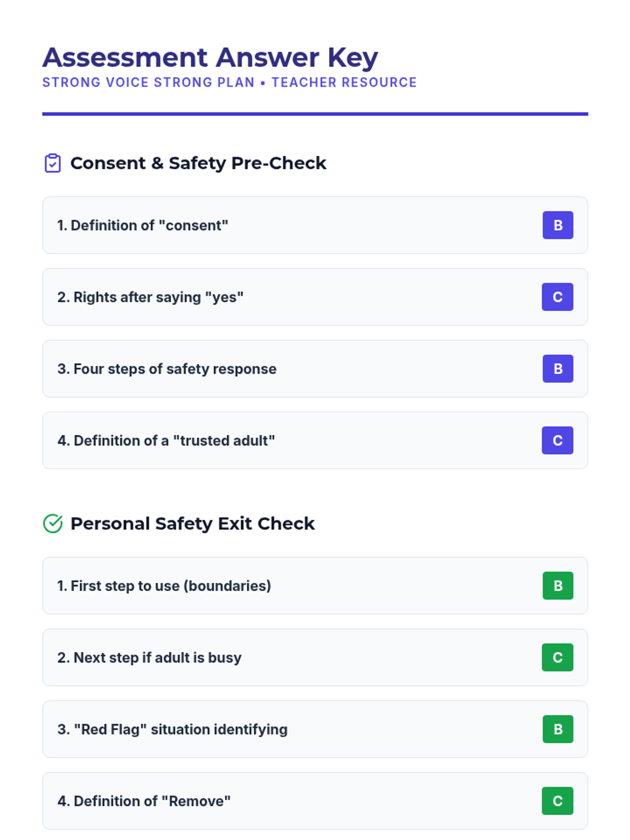
Task: Select the Assessment Answer Key title
Action: point(210,58)
